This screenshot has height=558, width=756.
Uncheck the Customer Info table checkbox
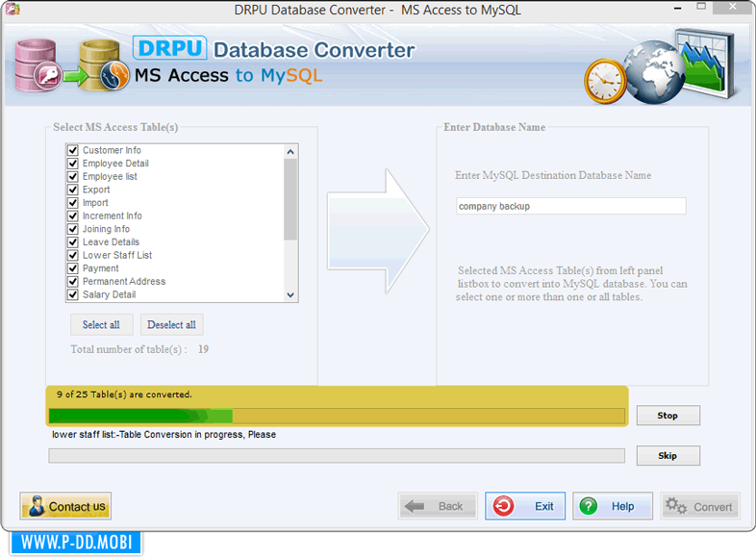[73, 150]
